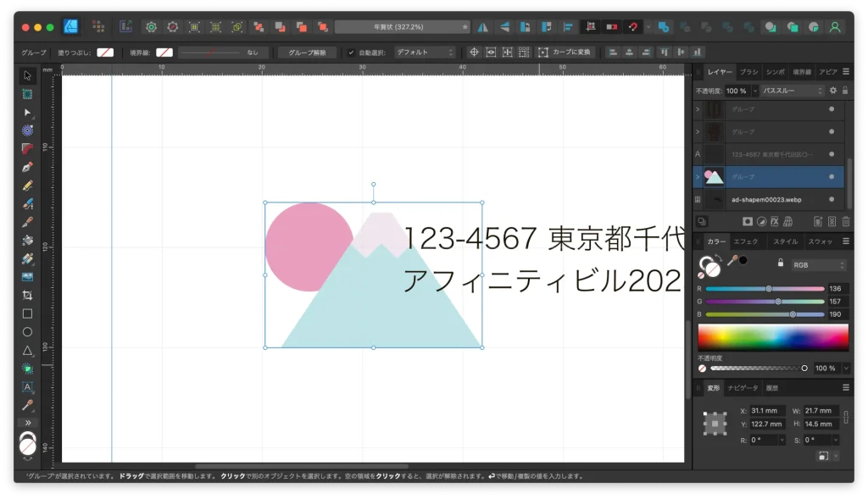Click the layer settings gear icon
This screenshot has width=868, height=499.
(x=833, y=90)
